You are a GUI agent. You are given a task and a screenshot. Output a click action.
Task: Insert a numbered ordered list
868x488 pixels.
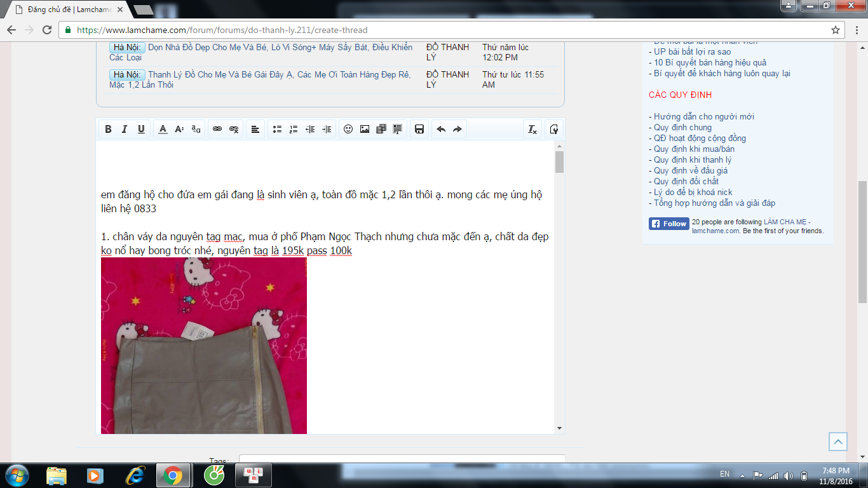pyautogui.click(x=294, y=129)
